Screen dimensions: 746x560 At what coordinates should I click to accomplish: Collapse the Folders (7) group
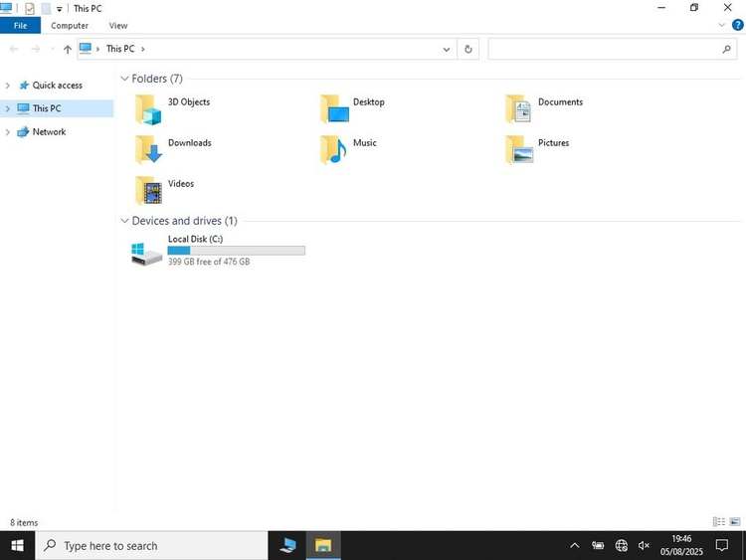[x=124, y=79]
